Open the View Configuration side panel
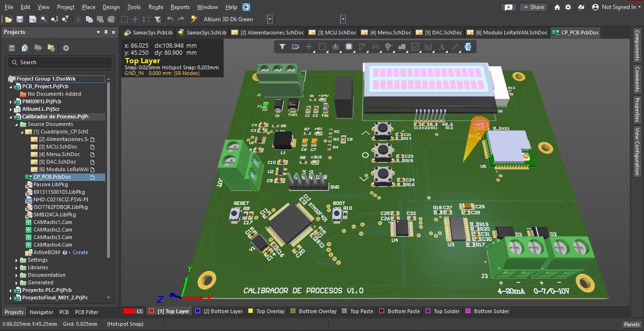This screenshot has width=644, height=331. coord(637,151)
